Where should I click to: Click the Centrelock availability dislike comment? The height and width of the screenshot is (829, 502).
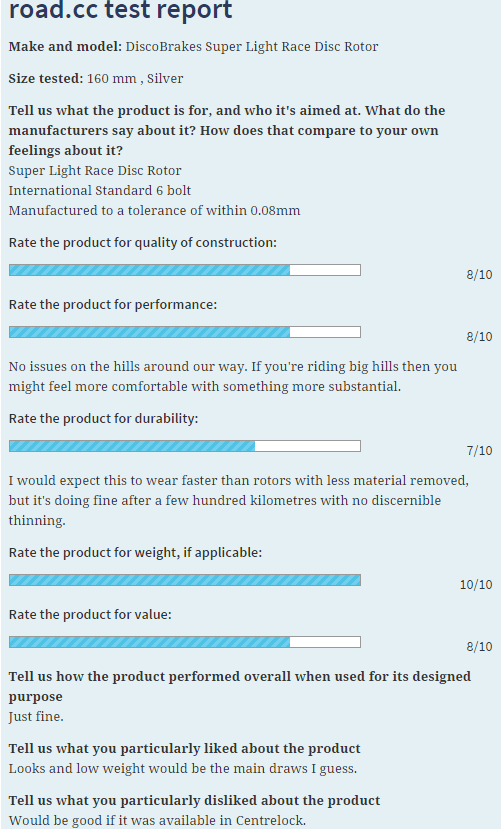tap(157, 820)
